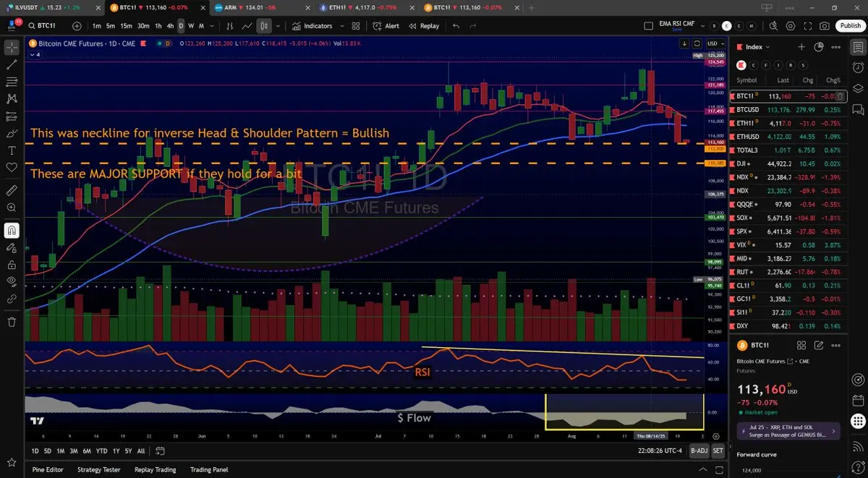Click the Publish button

click(x=850, y=25)
